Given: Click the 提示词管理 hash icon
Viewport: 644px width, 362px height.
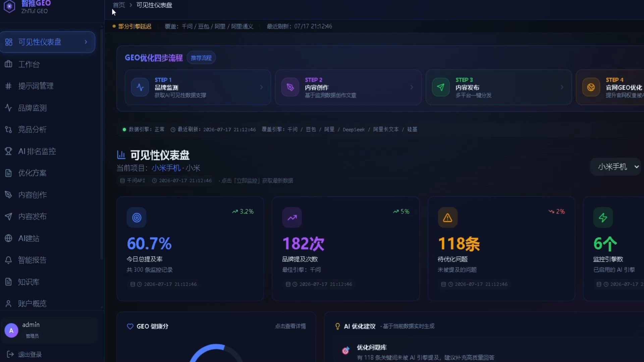Looking at the screenshot, I should pos(8,86).
